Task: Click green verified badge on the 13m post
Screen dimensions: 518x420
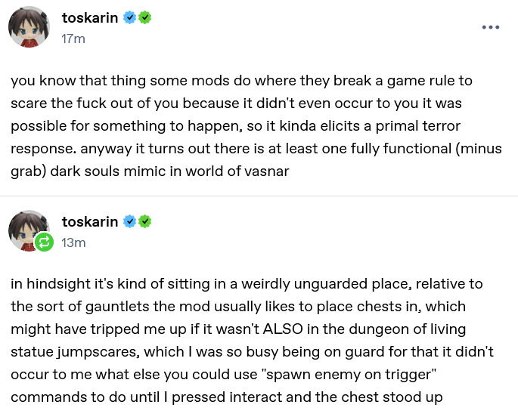Action: click(145, 221)
